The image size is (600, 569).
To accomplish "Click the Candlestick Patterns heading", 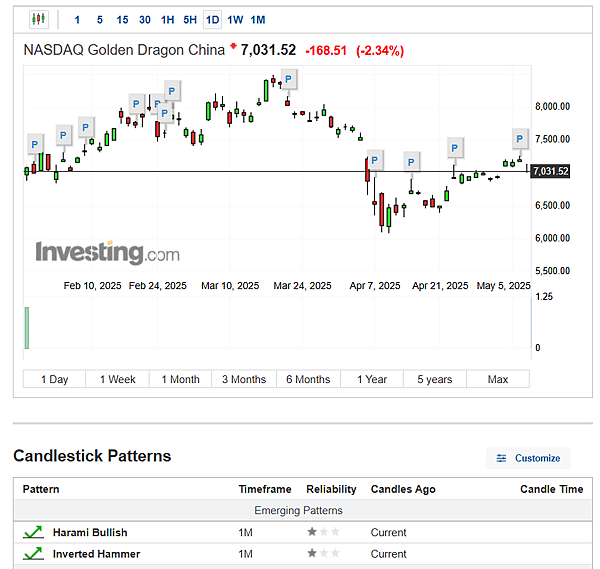I will pyautogui.click(x=92, y=456).
